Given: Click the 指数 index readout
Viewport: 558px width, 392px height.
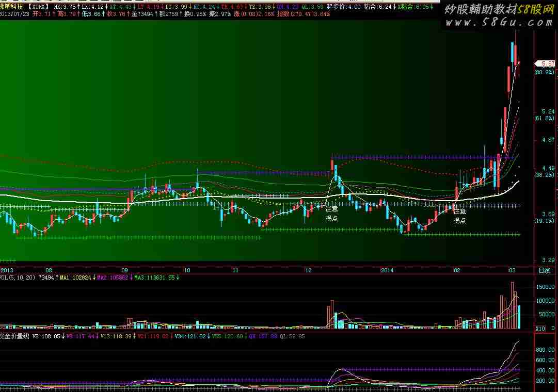Looking at the screenshot, I should (x=303, y=14).
